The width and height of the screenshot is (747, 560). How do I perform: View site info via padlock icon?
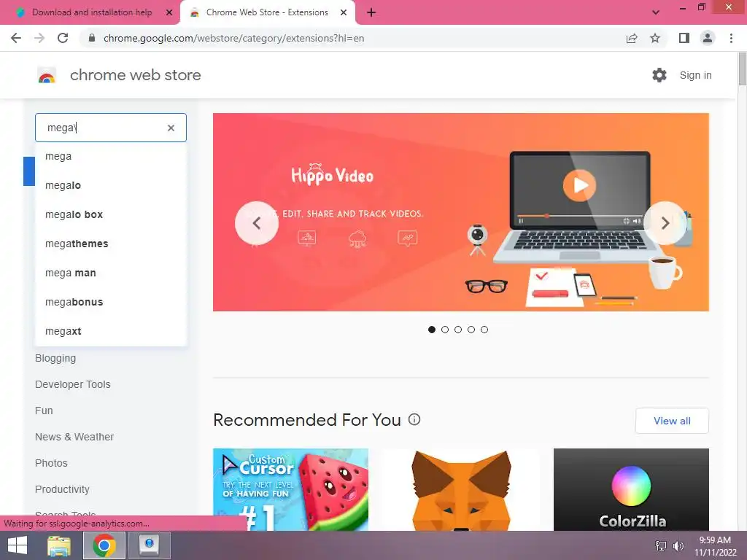92,38
